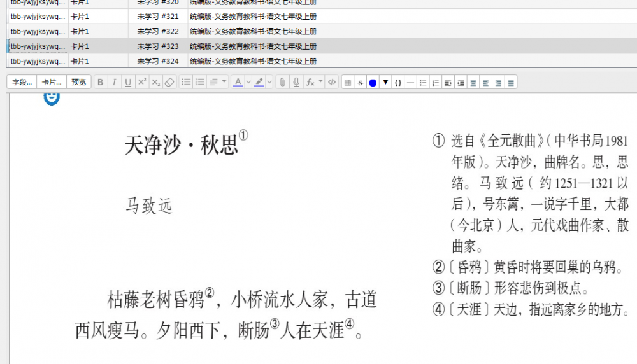Viewport: 637px width, 364px height.
Task: Increase indent with the indent icon
Action: click(x=448, y=83)
